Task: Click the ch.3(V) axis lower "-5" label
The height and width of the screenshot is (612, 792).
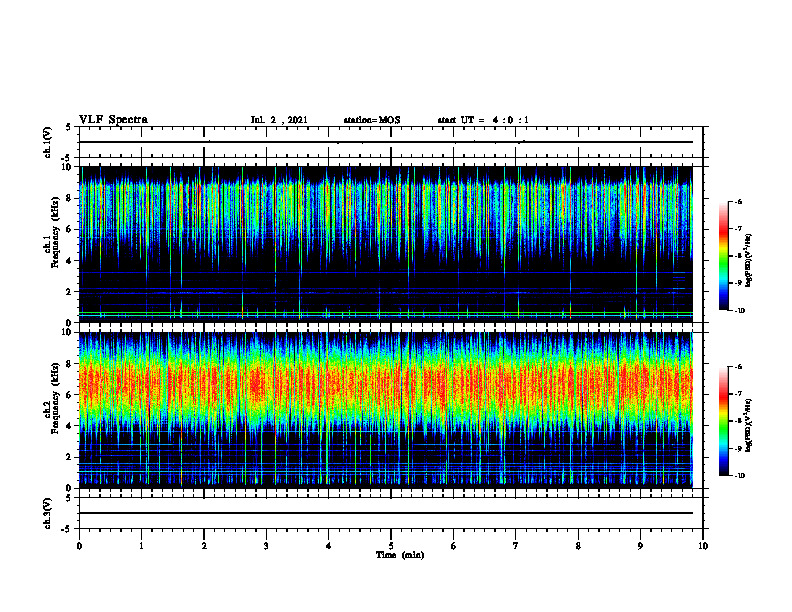Action: pyautogui.click(x=67, y=529)
